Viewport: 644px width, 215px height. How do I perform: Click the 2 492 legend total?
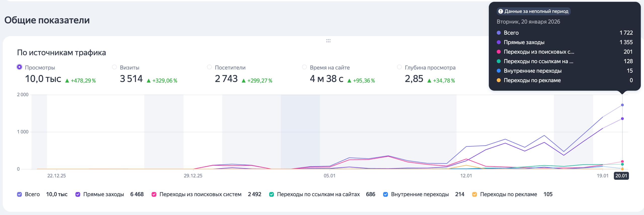pyautogui.click(x=255, y=194)
